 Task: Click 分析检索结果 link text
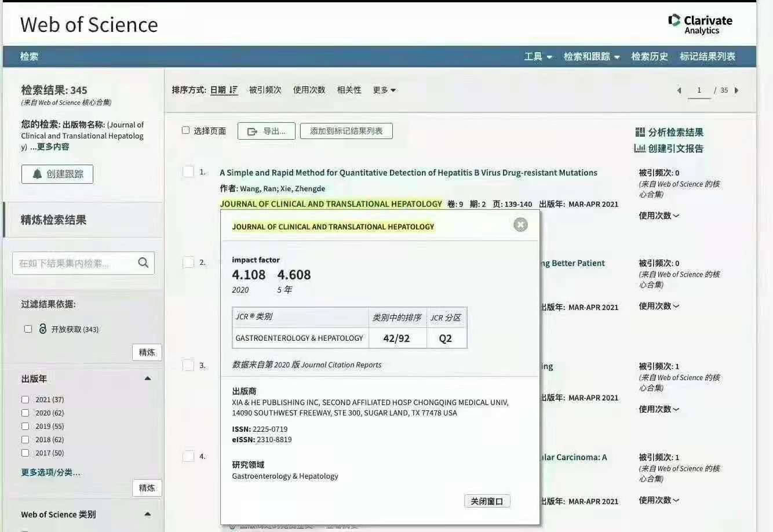coord(676,132)
